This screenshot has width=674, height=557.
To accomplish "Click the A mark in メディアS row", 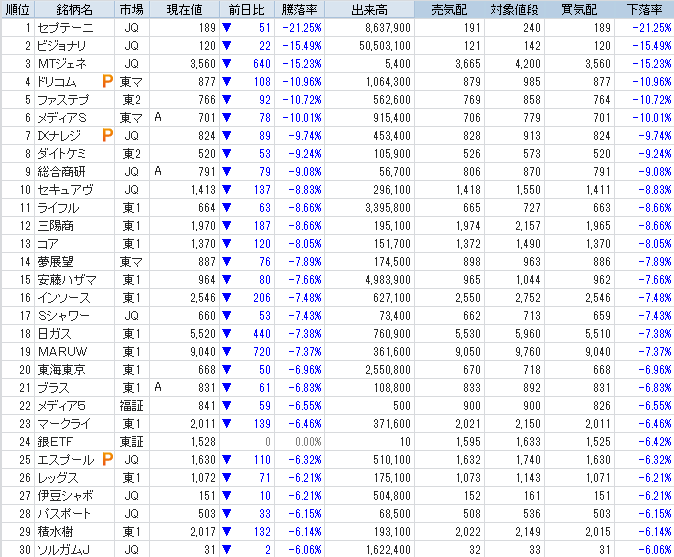I will [x=158, y=117].
